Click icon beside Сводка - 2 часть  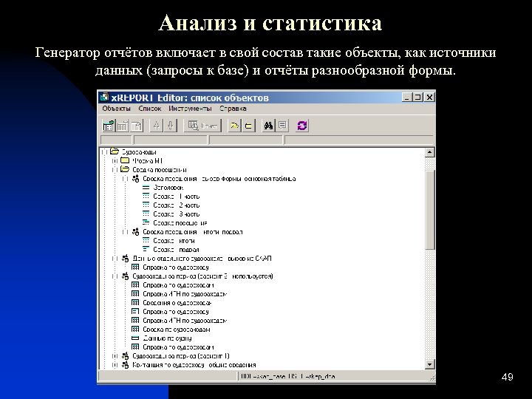(146, 205)
